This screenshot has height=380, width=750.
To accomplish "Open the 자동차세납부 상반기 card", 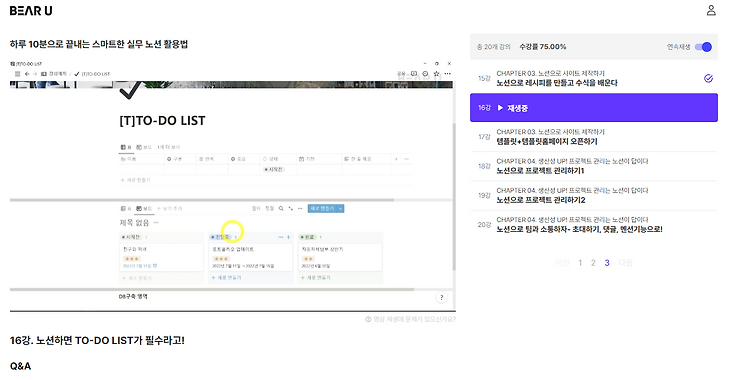I will coord(340,257).
